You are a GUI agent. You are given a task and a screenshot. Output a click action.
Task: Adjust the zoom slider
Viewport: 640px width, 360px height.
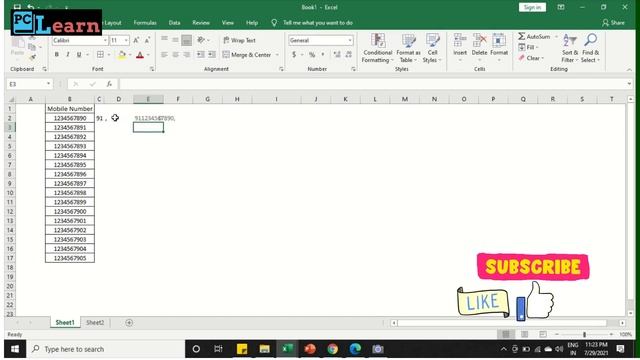pyautogui.click(x=584, y=334)
